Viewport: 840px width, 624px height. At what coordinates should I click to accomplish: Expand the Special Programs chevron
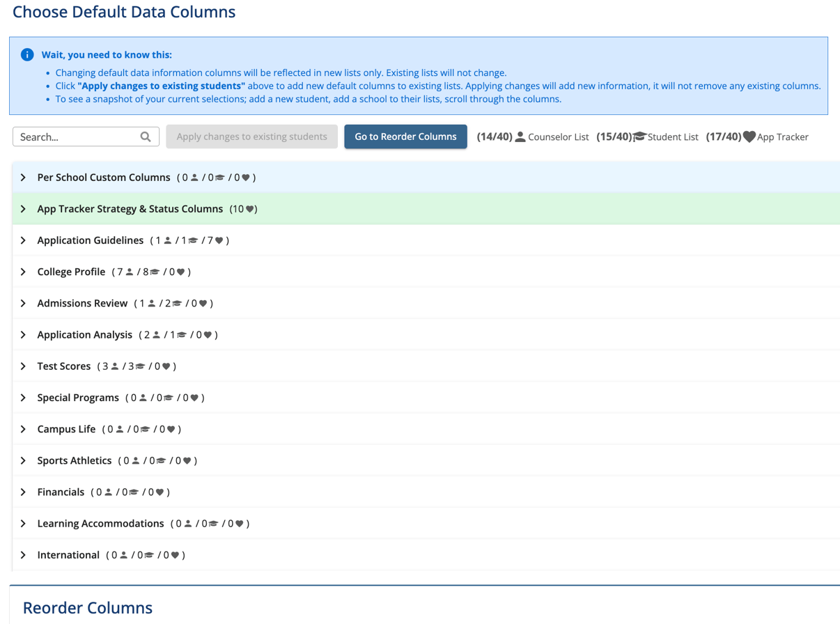click(23, 398)
